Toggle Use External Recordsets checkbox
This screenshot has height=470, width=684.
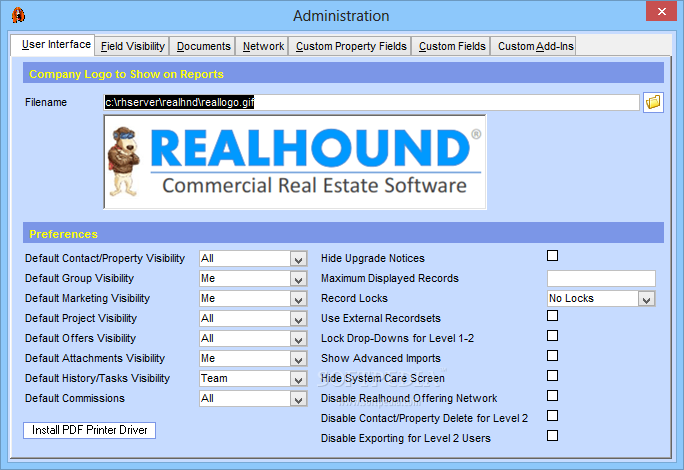[x=552, y=316]
